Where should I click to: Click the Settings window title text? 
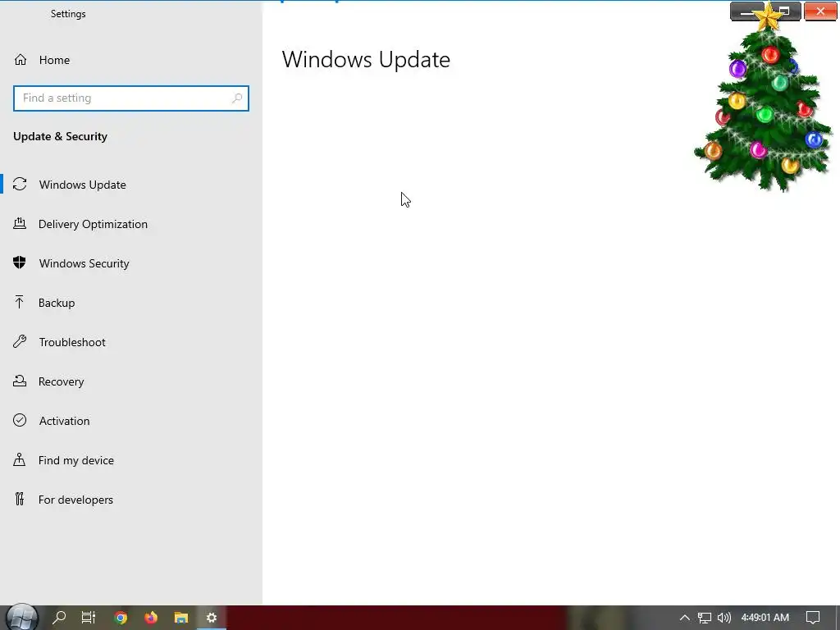click(68, 14)
